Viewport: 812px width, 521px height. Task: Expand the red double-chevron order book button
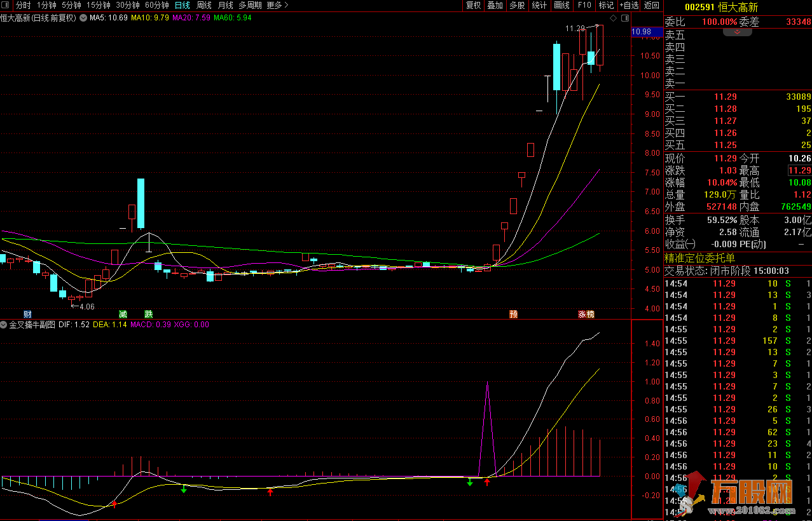point(738,31)
